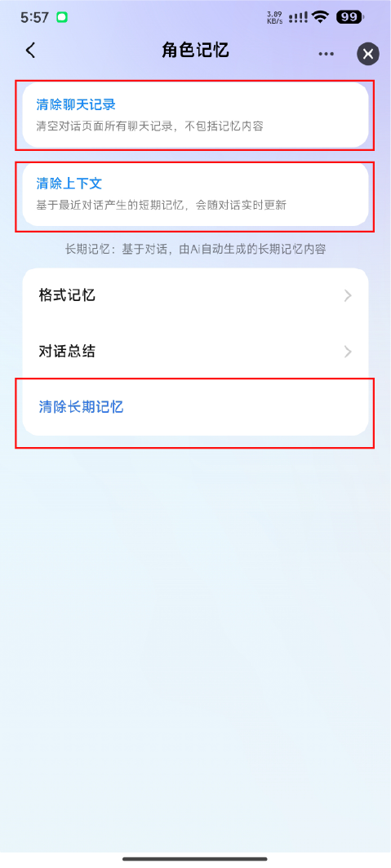Image resolution: width=391 pixels, height=868 pixels.
Task: Tap the network speed KB/s indicator
Action: coord(273,17)
